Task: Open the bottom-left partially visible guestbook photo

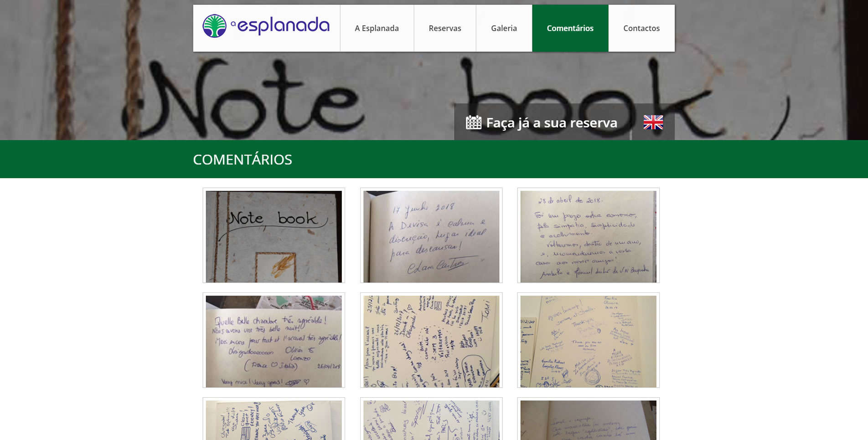Action: (x=274, y=419)
